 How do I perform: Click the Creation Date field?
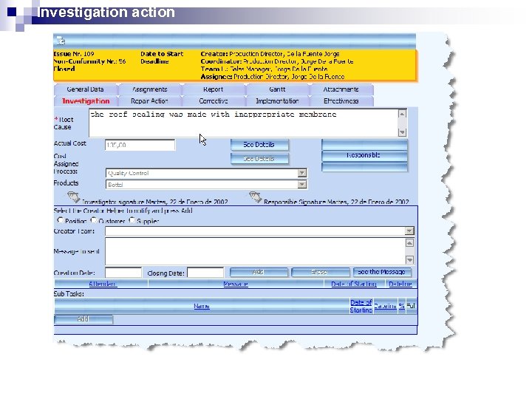click(123, 273)
